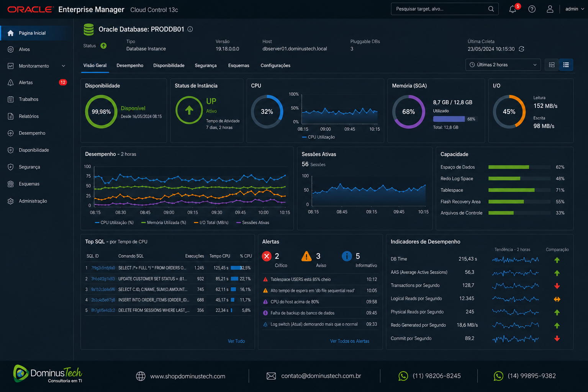Click the Tablespace capacity bar
This screenshot has width=588, height=392.
click(520, 190)
